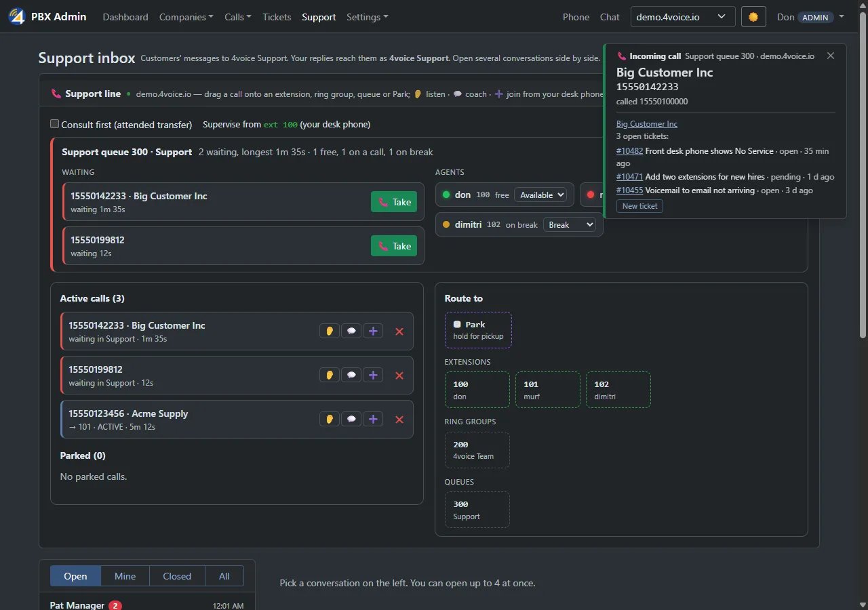Viewport: 868px width, 610px height.
Task: Join active call 15550199812
Action: [x=373, y=375]
